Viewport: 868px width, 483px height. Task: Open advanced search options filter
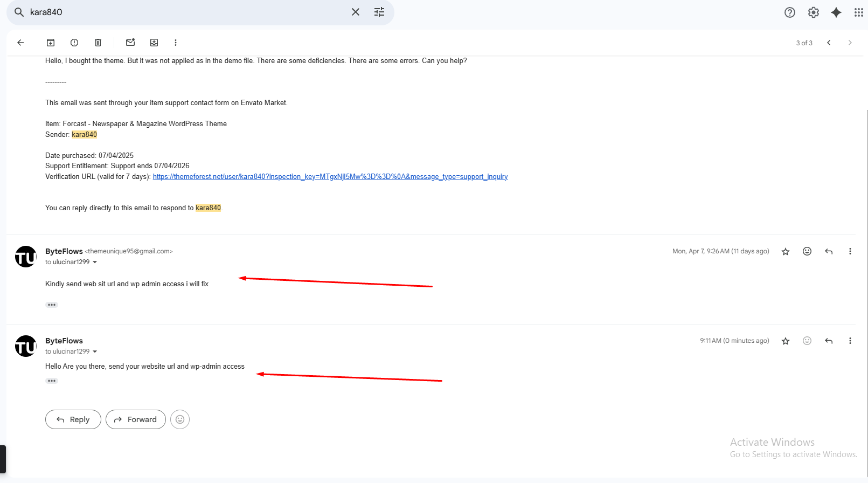[x=379, y=12]
